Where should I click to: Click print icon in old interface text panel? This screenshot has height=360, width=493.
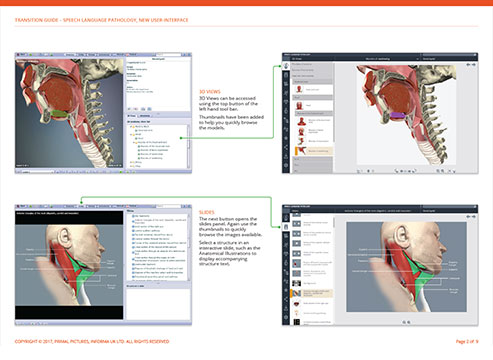[143, 109]
